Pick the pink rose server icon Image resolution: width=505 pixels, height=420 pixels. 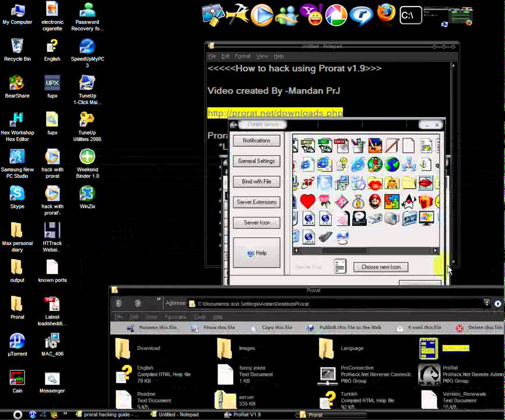click(325, 201)
